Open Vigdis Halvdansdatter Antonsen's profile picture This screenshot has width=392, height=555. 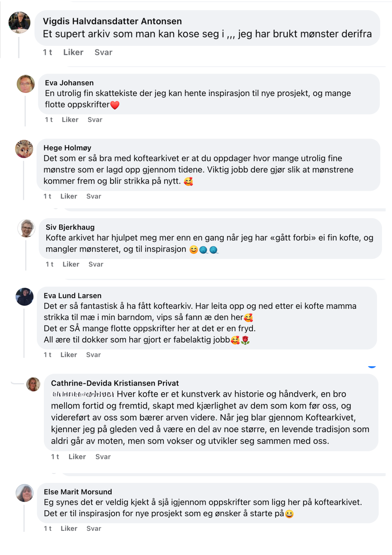[x=19, y=22]
